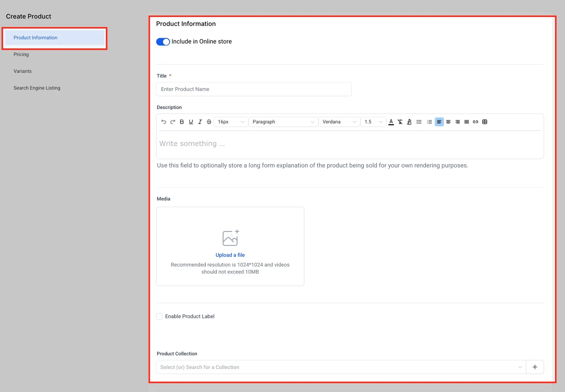The height and width of the screenshot is (392, 565).
Task: Insert a numbered list
Action: 429,122
